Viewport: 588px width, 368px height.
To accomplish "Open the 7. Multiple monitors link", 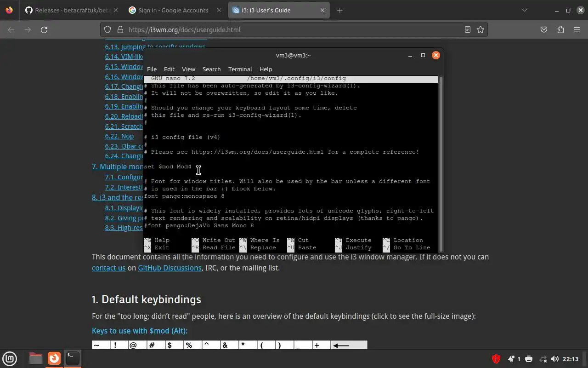I will tap(118, 167).
